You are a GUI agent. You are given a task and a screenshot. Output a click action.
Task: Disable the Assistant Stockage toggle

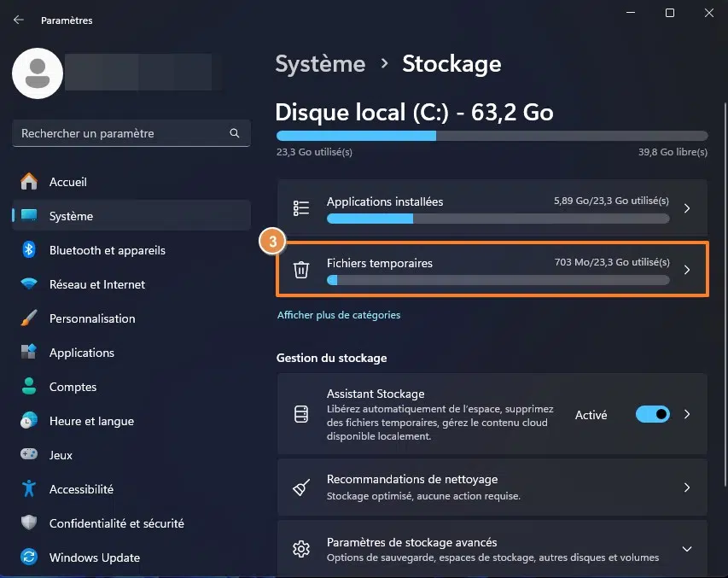(653, 414)
